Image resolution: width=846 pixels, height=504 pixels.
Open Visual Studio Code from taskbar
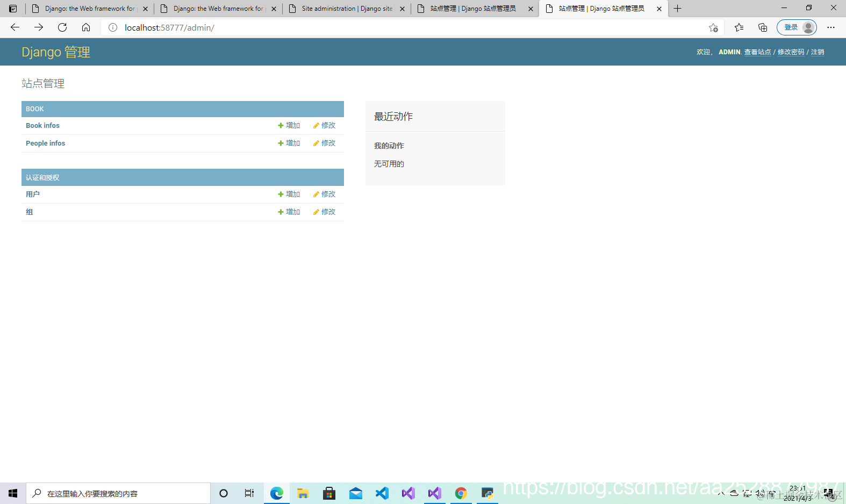(382, 493)
